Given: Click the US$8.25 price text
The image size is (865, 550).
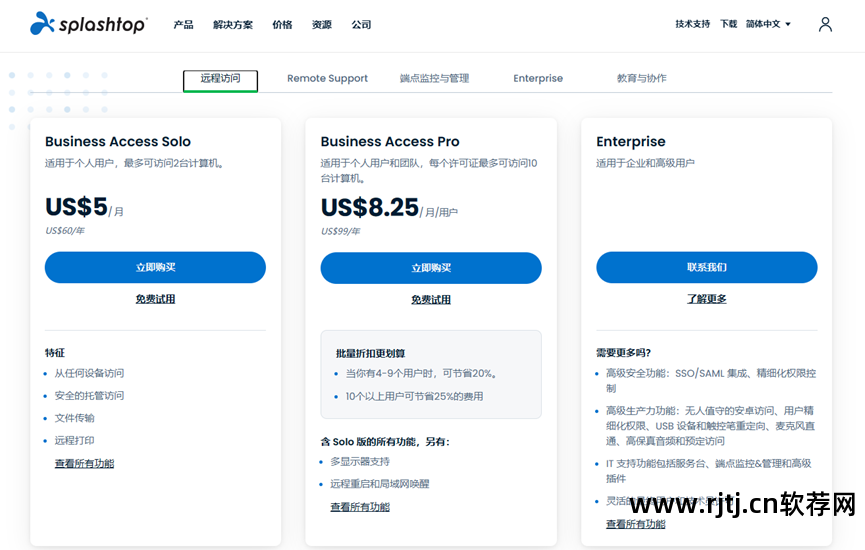Looking at the screenshot, I should point(370,207).
